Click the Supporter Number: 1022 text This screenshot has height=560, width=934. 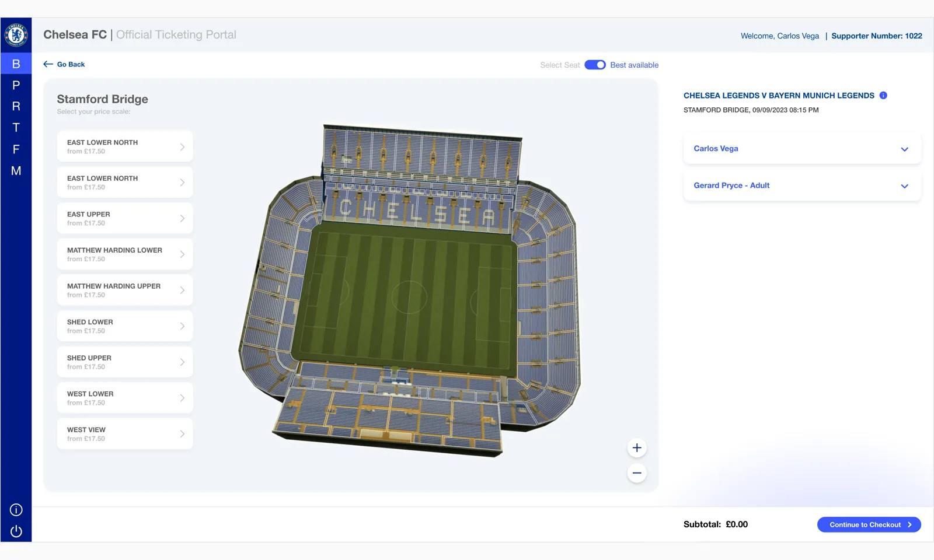pos(877,36)
